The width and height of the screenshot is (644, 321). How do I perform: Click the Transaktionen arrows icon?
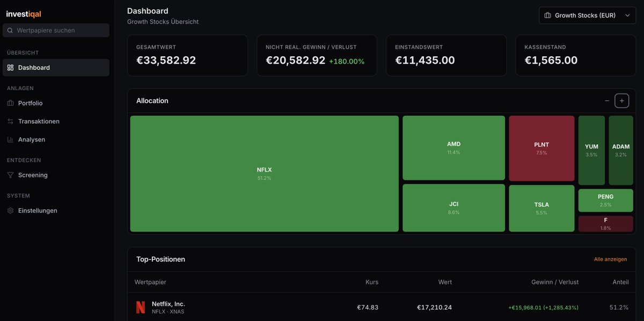[x=10, y=121]
